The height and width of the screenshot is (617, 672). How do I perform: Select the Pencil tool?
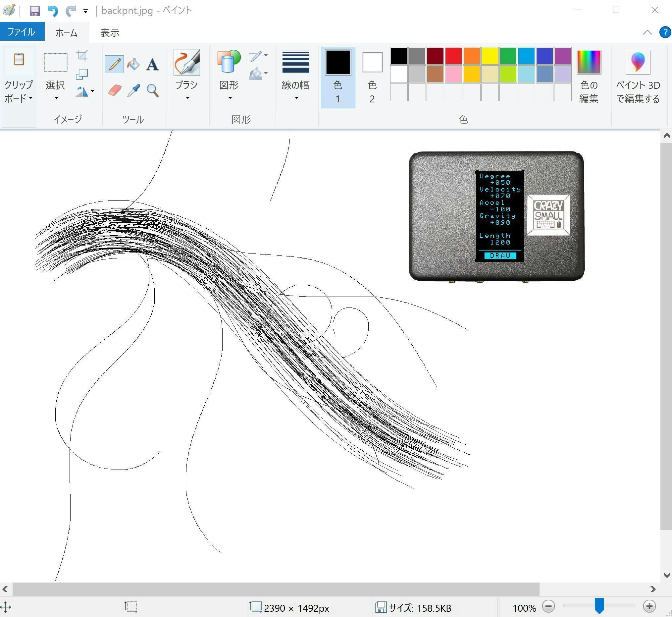point(114,64)
